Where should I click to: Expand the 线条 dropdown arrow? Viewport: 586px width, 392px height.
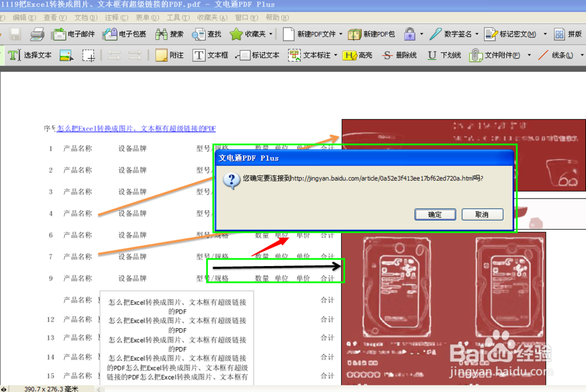click(x=582, y=55)
